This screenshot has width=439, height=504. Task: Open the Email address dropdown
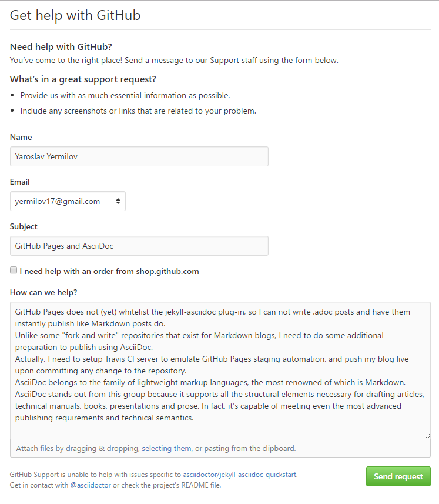pyautogui.click(x=68, y=201)
